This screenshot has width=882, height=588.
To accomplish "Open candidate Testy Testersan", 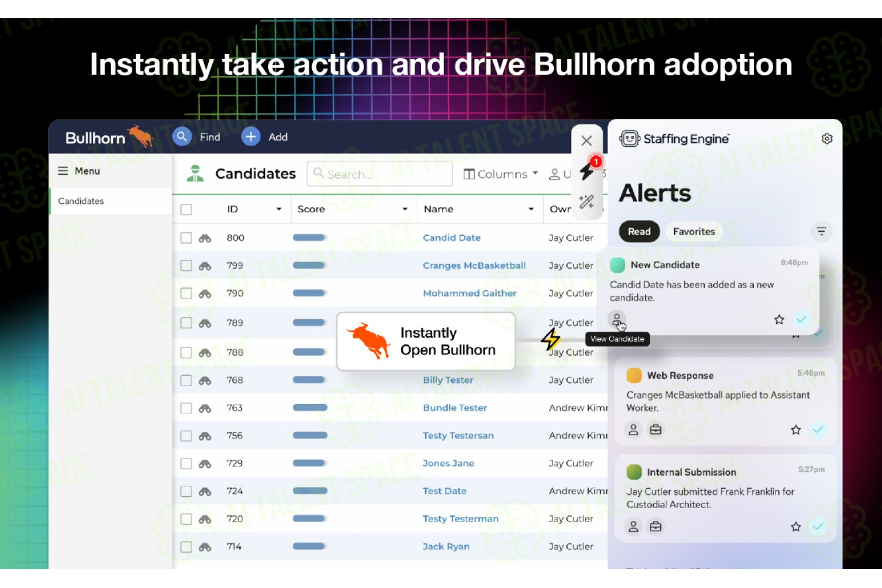I will [x=458, y=436].
